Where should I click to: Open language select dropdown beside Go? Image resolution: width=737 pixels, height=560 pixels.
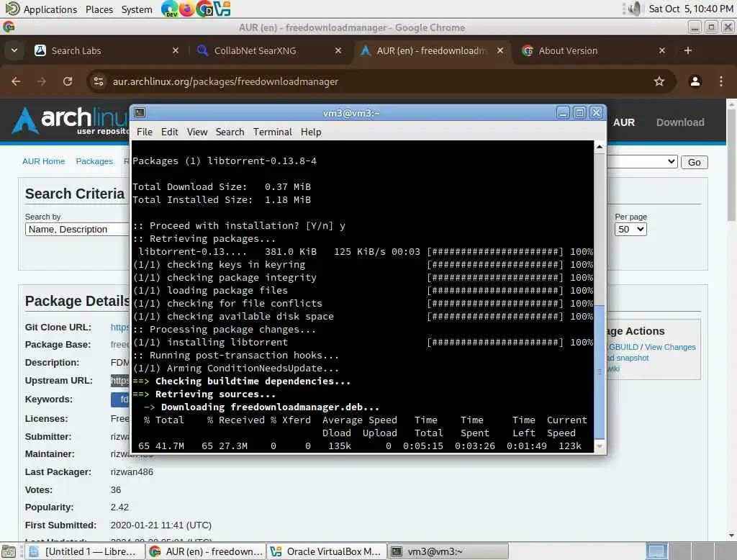tap(642, 162)
